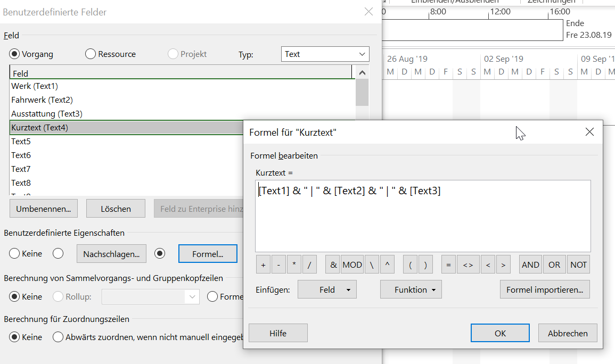Open the Typ dropdown showing Text
Screen dimensions: 615x364
[x=325, y=54]
